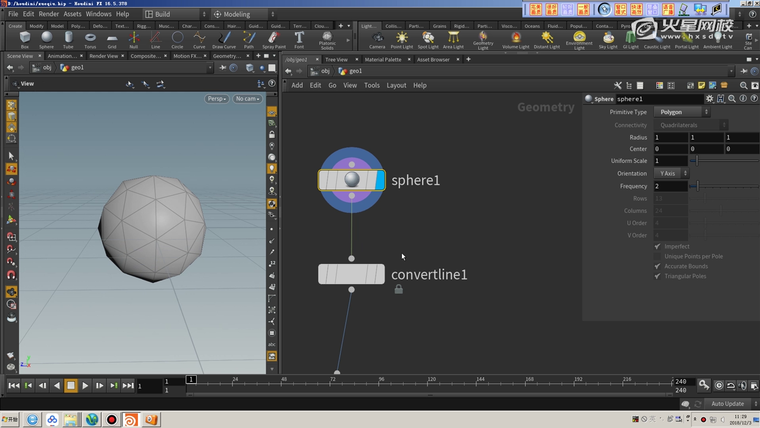Open the Persp viewport dropdown
The height and width of the screenshot is (428, 760).
pos(216,99)
